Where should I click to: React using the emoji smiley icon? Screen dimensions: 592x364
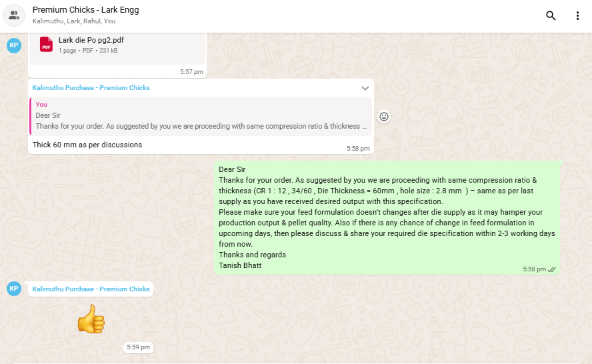point(384,117)
